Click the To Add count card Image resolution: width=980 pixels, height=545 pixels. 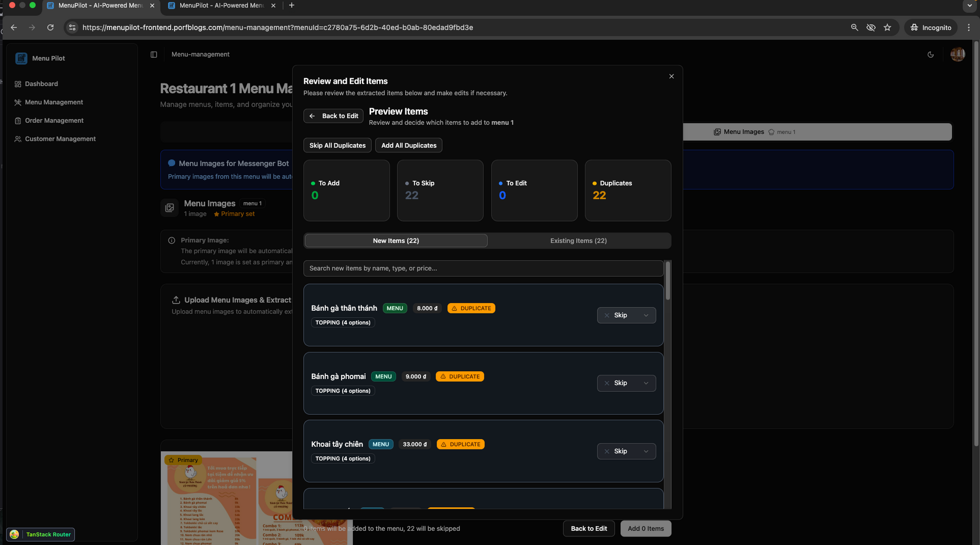[x=347, y=191]
